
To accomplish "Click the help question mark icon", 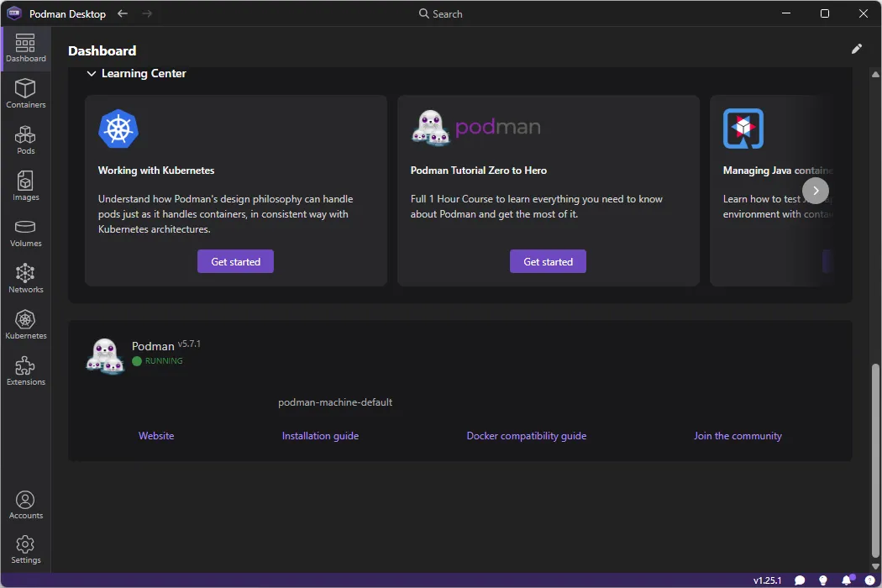I will (x=867, y=580).
